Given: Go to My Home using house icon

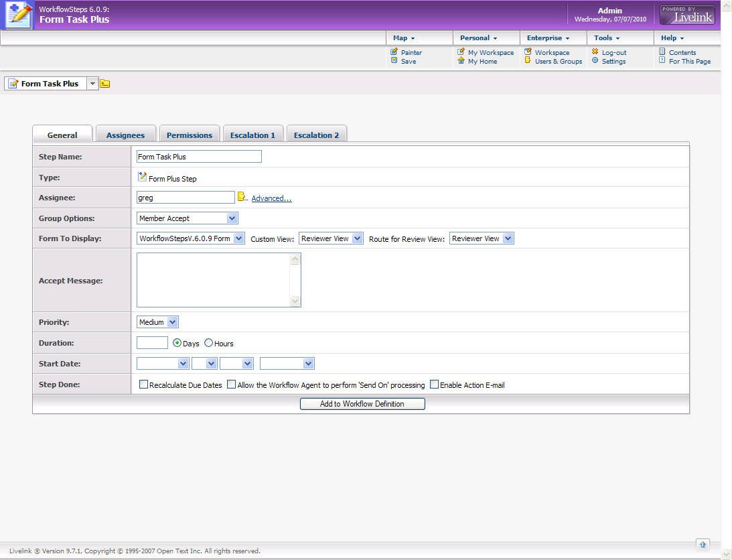Looking at the screenshot, I should 461,61.
